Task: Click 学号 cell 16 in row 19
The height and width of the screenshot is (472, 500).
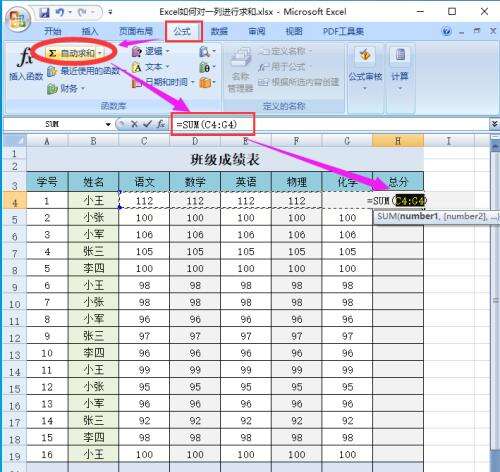Action: point(47,455)
